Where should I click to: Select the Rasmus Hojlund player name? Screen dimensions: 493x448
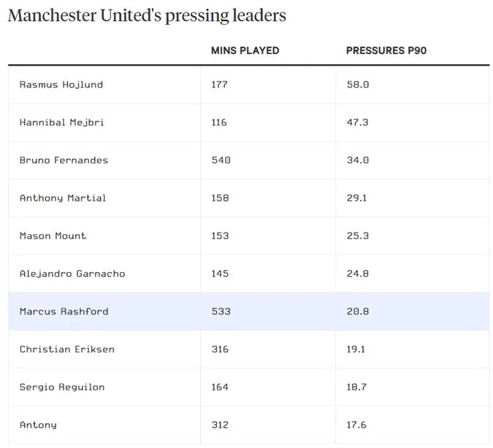(61, 85)
